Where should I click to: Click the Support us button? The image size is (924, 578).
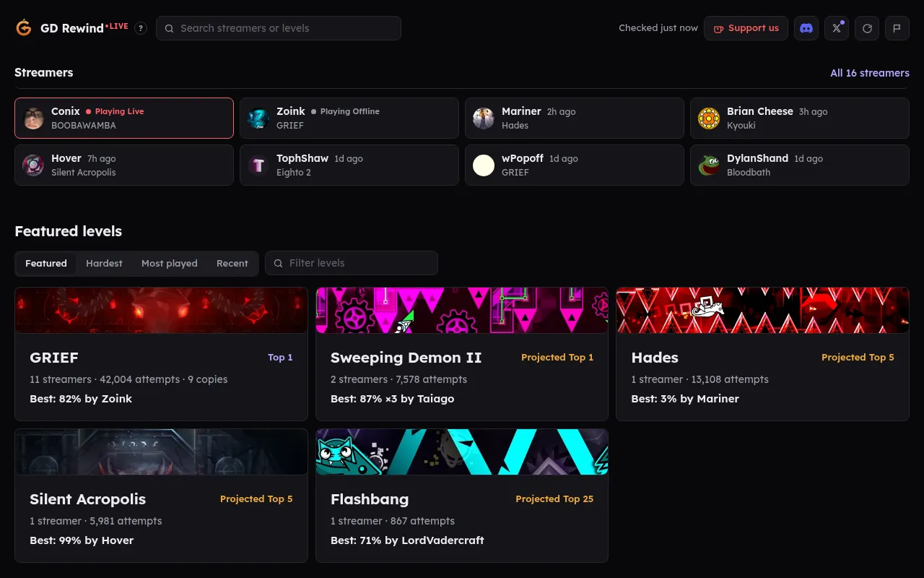(746, 28)
